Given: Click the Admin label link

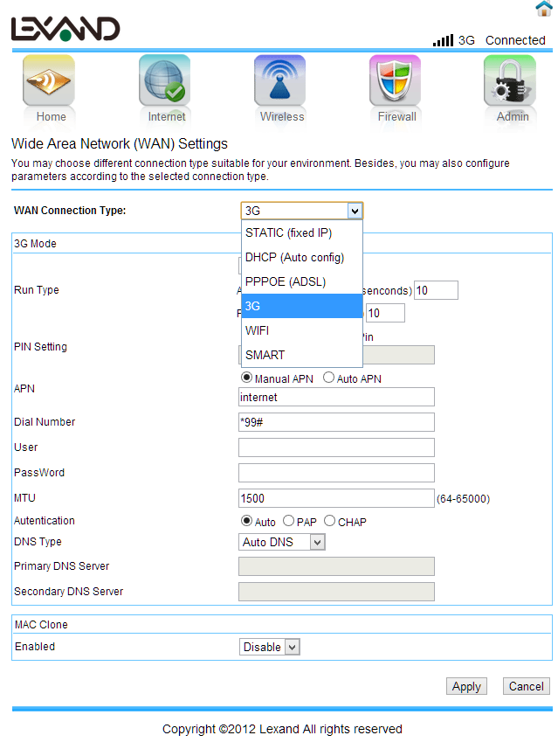Looking at the screenshot, I should tap(513, 117).
